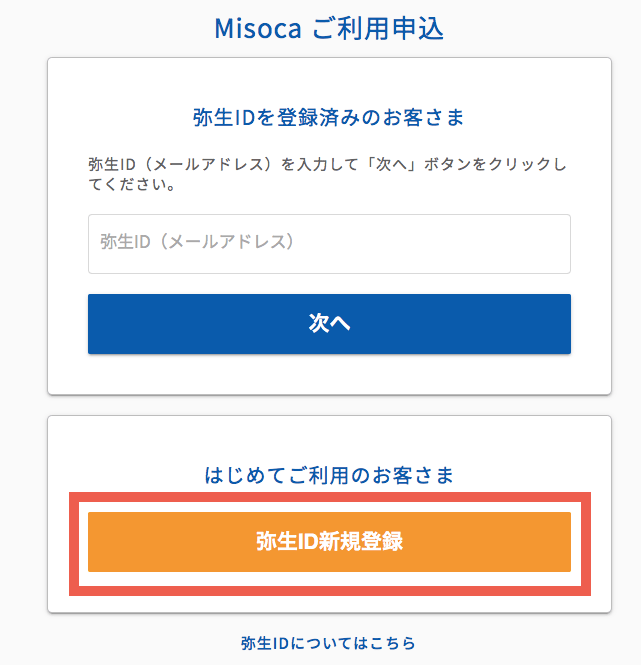Click the 弥生IDを登録済みのお客さま heading
Screen dimensions: 641x665
(x=329, y=118)
